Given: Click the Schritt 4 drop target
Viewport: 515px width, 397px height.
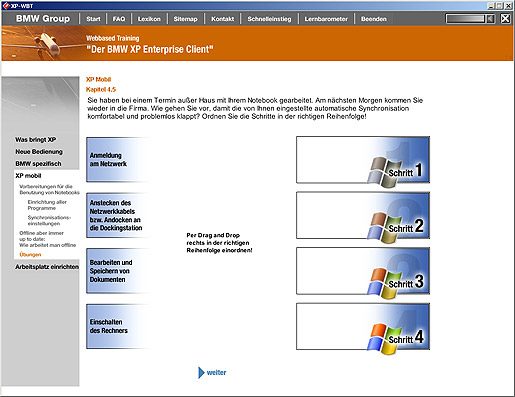Looking at the screenshot, I should pos(363,327).
